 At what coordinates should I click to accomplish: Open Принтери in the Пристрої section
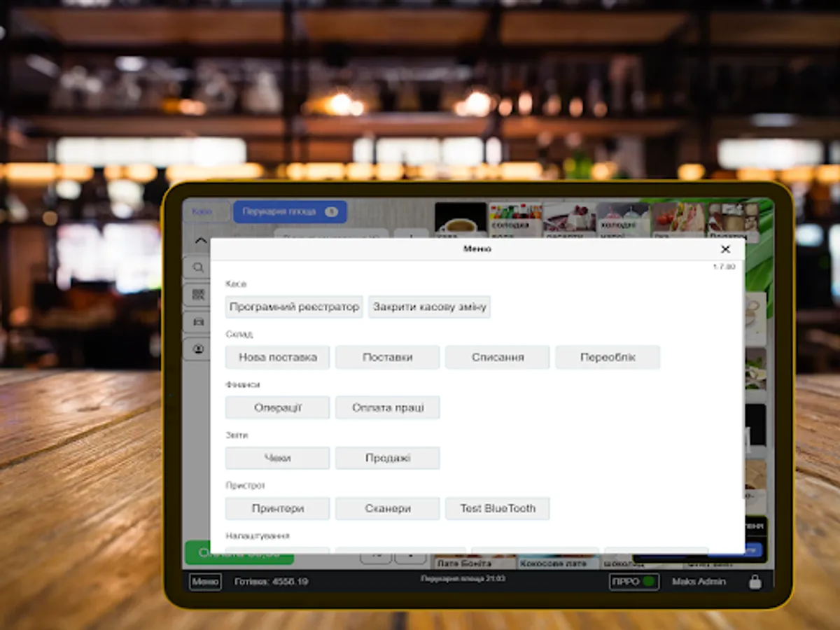pyautogui.click(x=277, y=508)
